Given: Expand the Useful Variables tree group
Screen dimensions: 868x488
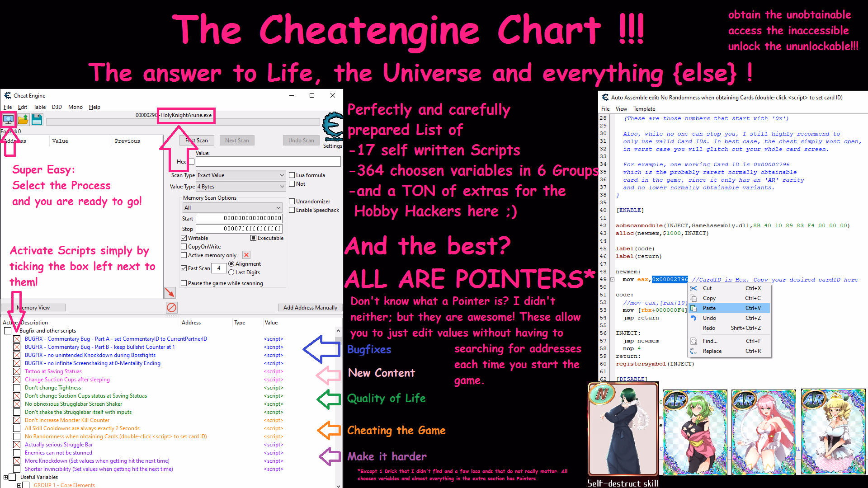Looking at the screenshot, I should pyautogui.click(x=5, y=477).
